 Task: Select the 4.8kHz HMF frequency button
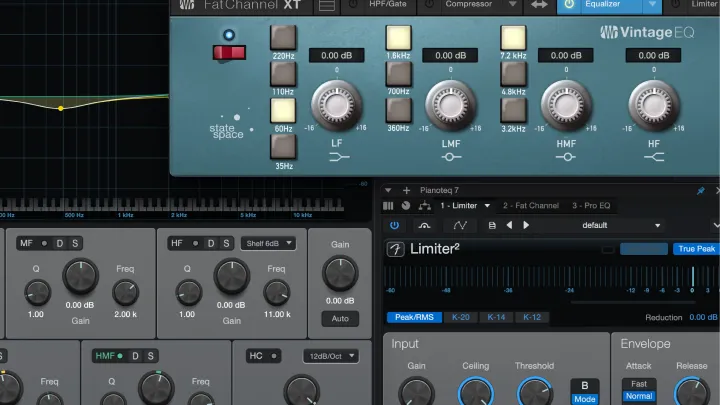point(513,73)
